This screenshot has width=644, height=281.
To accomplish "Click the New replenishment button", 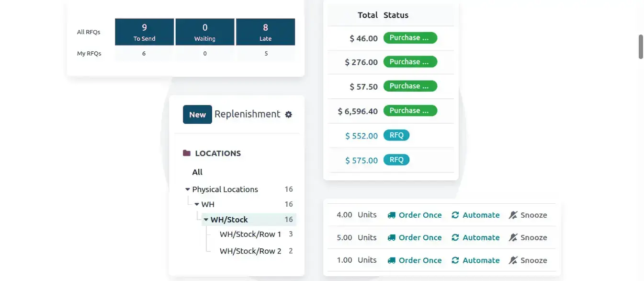I will (197, 115).
